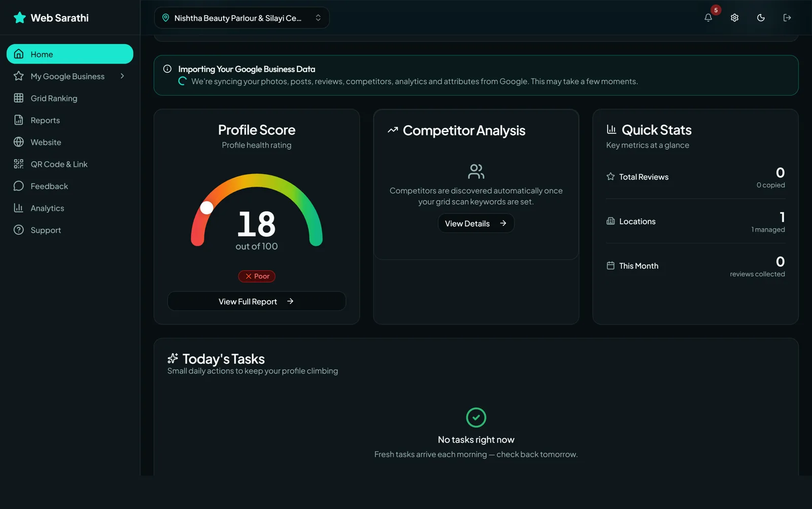The height and width of the screenshot is (509, 812).
Task: Click the Total Reviews star icon
Action: point(611,177)
